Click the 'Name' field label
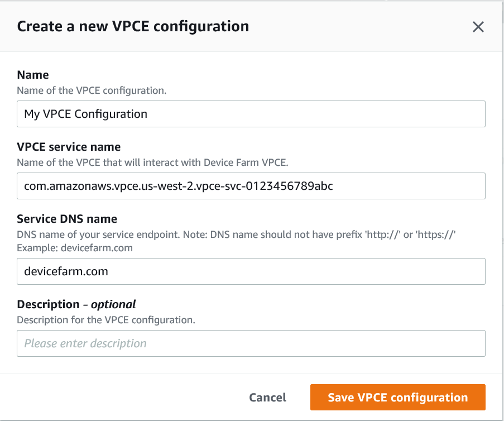This screenshot has height=421, width=504. tap(32, 74)
